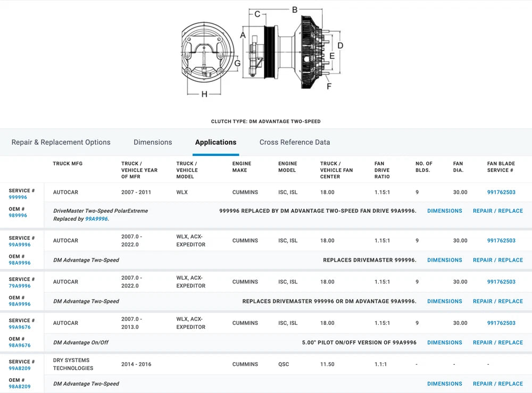
Task: Select the Applications tab
Action: click(x=215, y=143)
